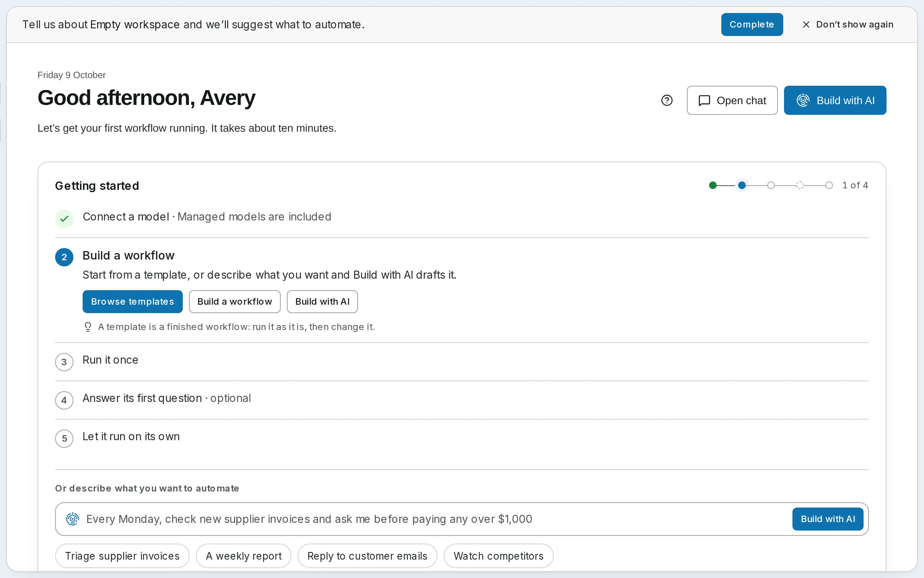
Task: Click Build with AI inside the prompt box
Action: [828, 519]
